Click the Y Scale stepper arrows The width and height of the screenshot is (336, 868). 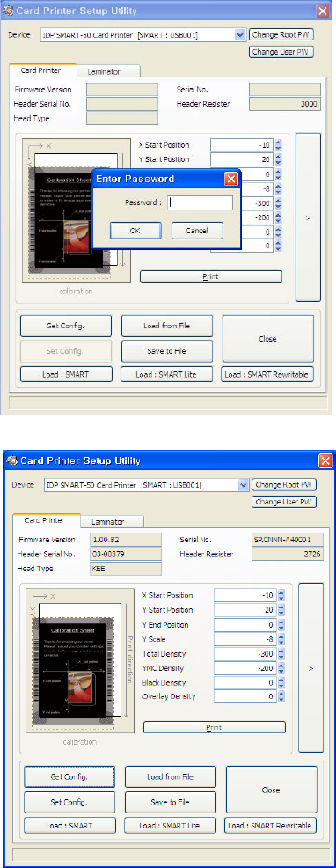pos(281,639)
